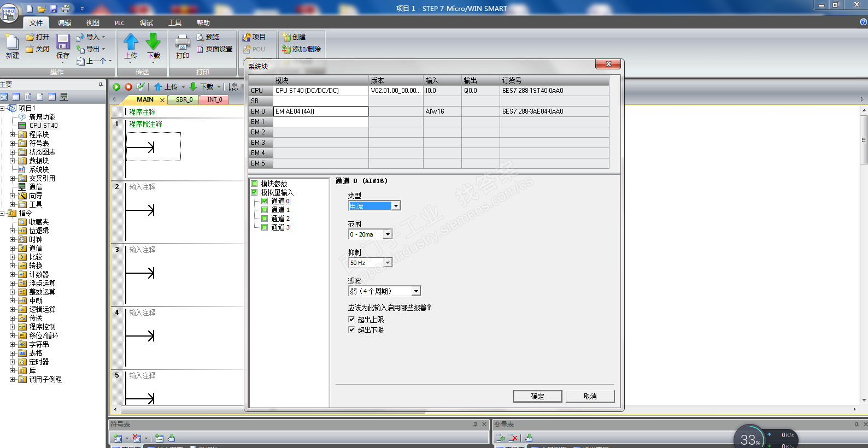This screenshot has height=448, width=868.
Task: Click the 取消 (Cancel) button in dialog
Action: (x=590, y=396)
